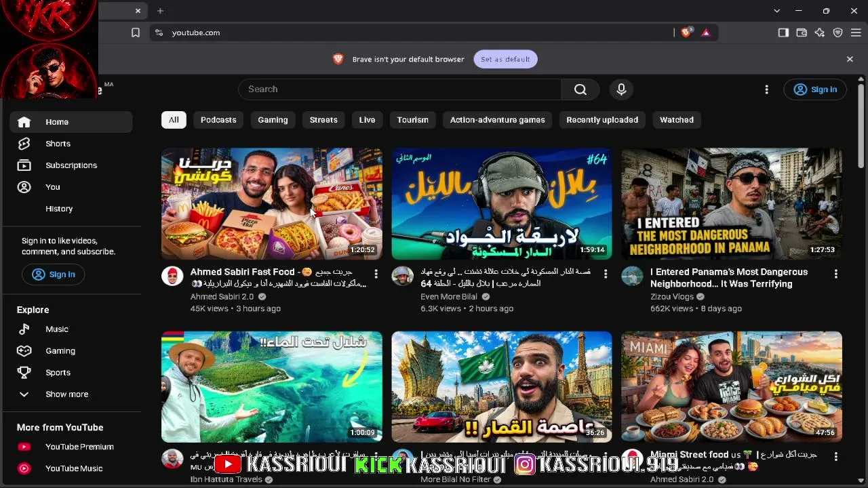Open options for Panama neighborhood video
This screenshot has height=488, width=868.
click(835, 274)
